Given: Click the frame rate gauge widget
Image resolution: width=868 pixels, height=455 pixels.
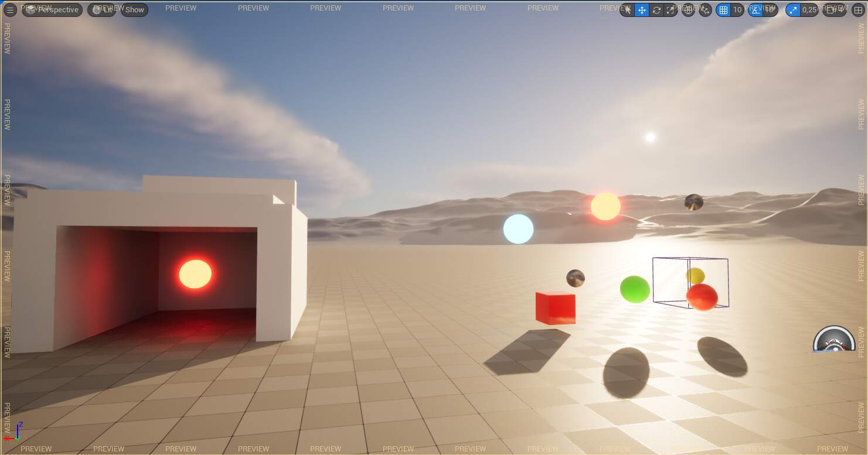Looking at the screenshot, I should point(834,339).
